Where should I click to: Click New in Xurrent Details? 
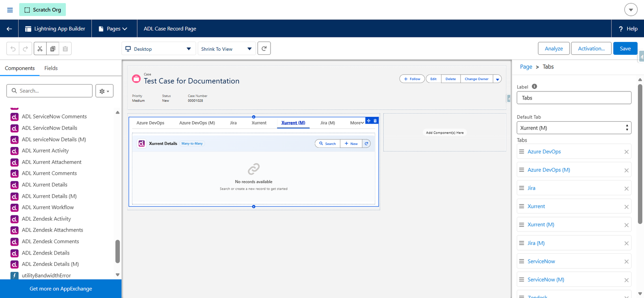351,144
